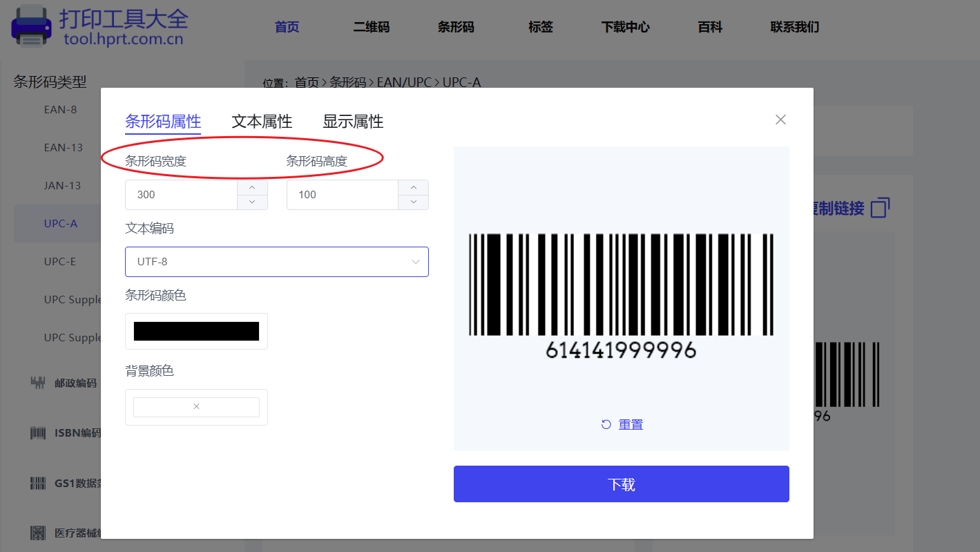Image resolution: width=980 pixels, height=552 pixels.
Task: Click the barcode width input field
Action: click(181, 195)
